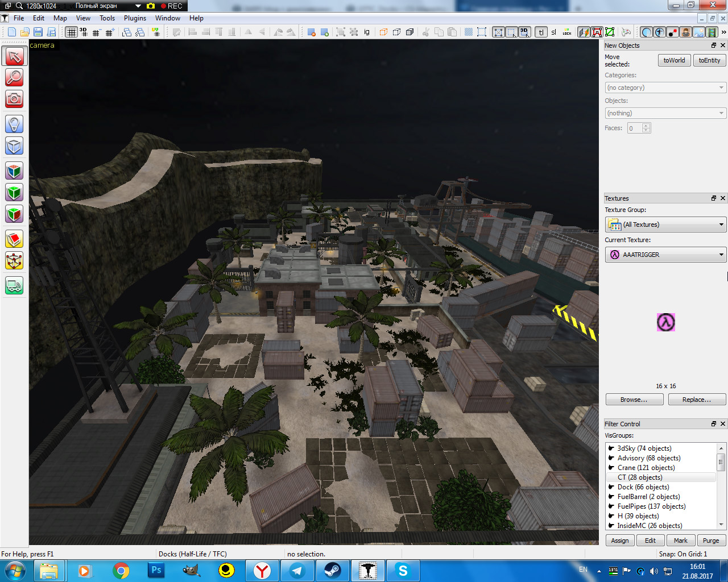Click the toWorld button
Viewport: 728px width, 582px height.
674,60
